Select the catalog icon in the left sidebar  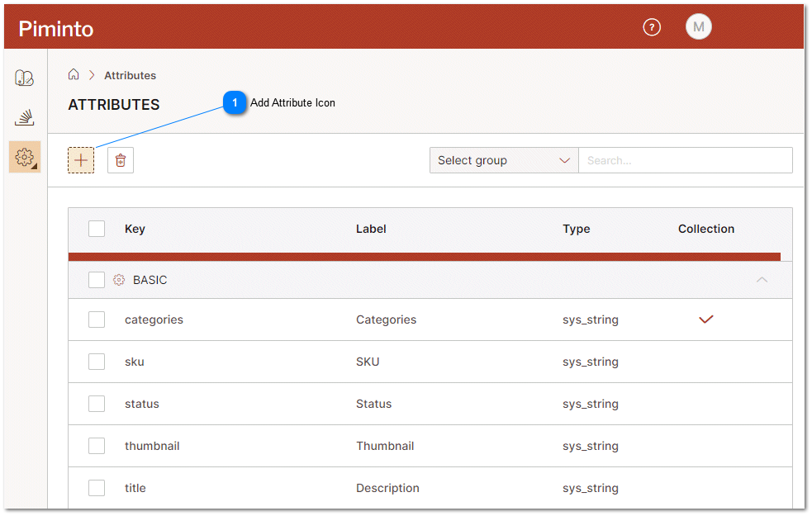click(25, 77)
